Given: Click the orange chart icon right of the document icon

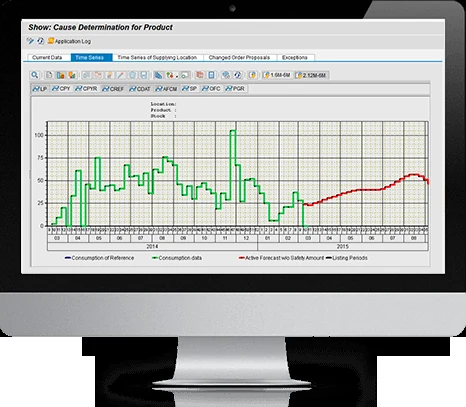Looking at the screenshot, I should [60, 75].
